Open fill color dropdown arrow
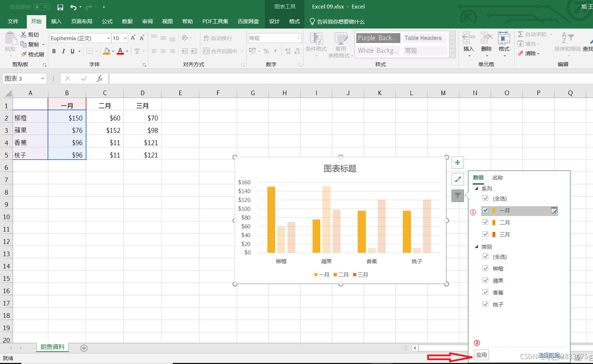This screenshot has width=593, height=364. [113, 51]
